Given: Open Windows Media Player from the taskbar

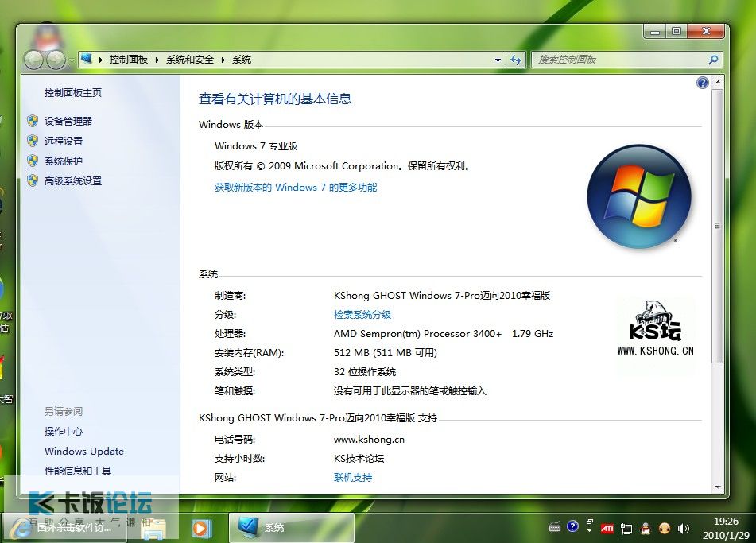Looking at the screenshot, I should pyautogui.click(x=200, y=529).
